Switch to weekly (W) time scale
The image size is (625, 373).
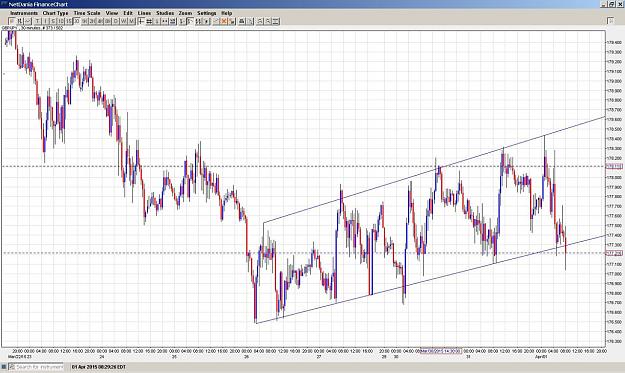(x=124, y=21)
